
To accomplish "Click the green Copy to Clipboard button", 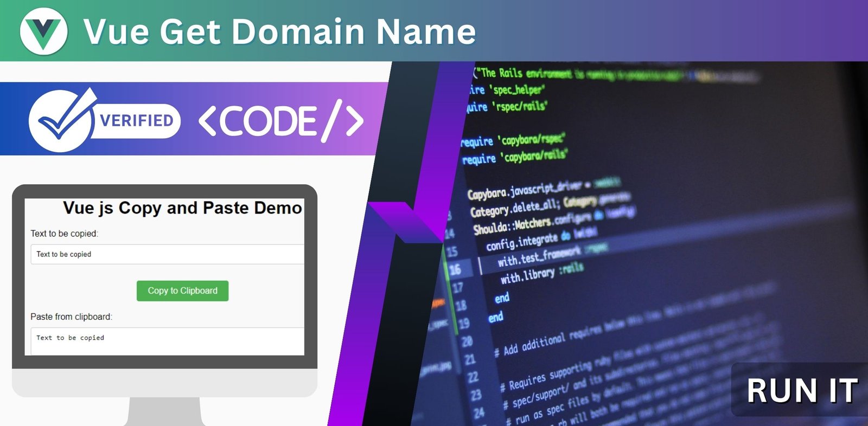I will click(x=182, y=291).
